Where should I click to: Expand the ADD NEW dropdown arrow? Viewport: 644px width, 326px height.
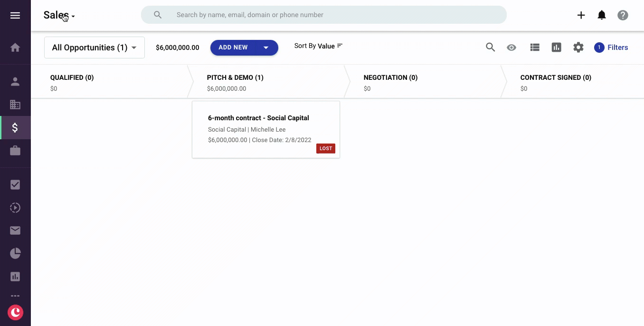pos(266,48)
